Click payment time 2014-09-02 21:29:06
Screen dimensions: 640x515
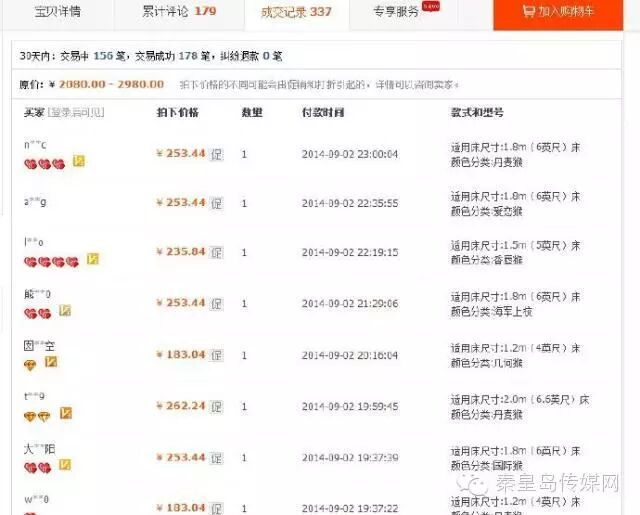[350, 304]
